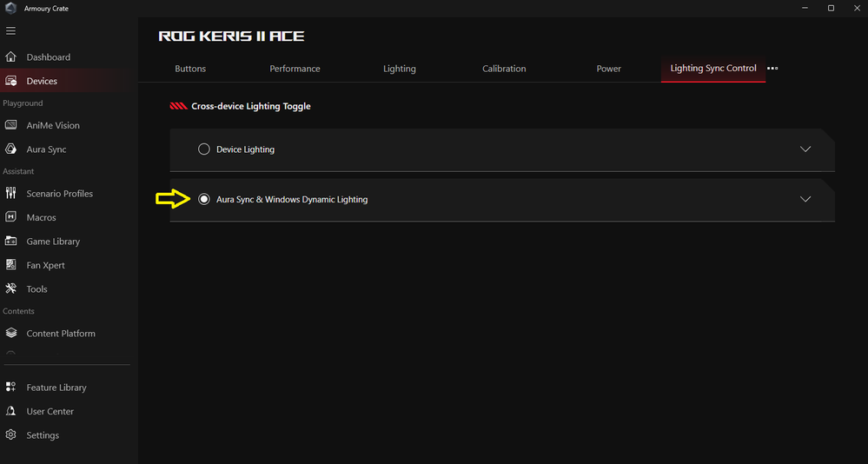868x464 pixels.
Task: Open Feature Library label
Action: [x=56, y=388]
